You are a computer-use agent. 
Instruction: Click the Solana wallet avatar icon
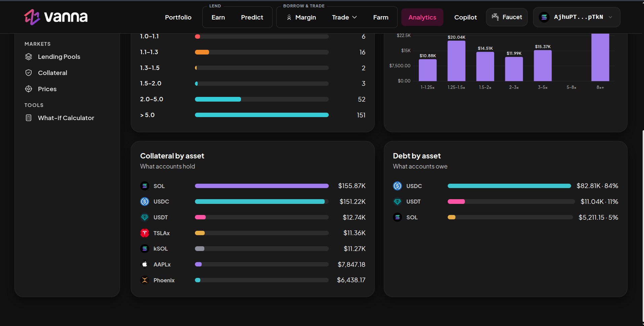pos(544,17)
